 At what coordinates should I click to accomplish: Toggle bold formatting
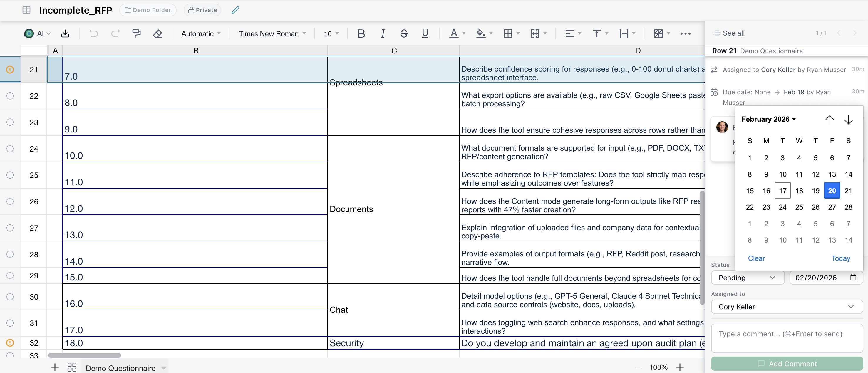tap(361, 33)
